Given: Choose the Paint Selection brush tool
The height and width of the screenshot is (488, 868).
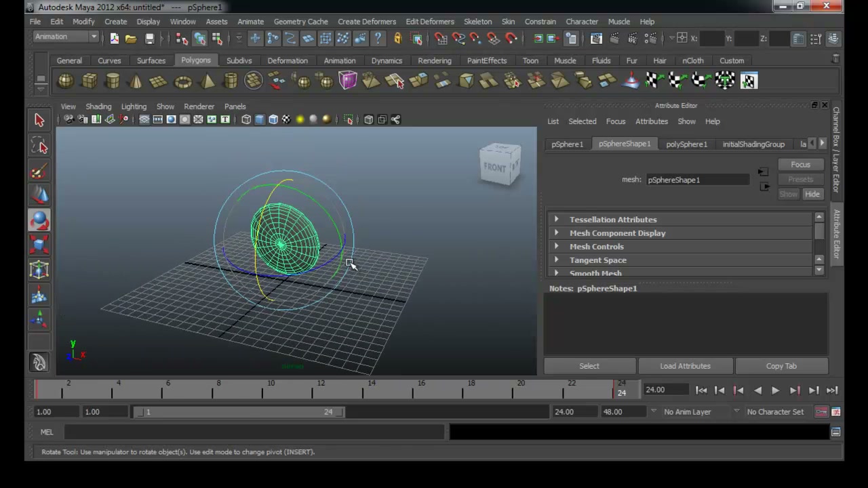Looking at the screenshot, I should coord(39,171).
